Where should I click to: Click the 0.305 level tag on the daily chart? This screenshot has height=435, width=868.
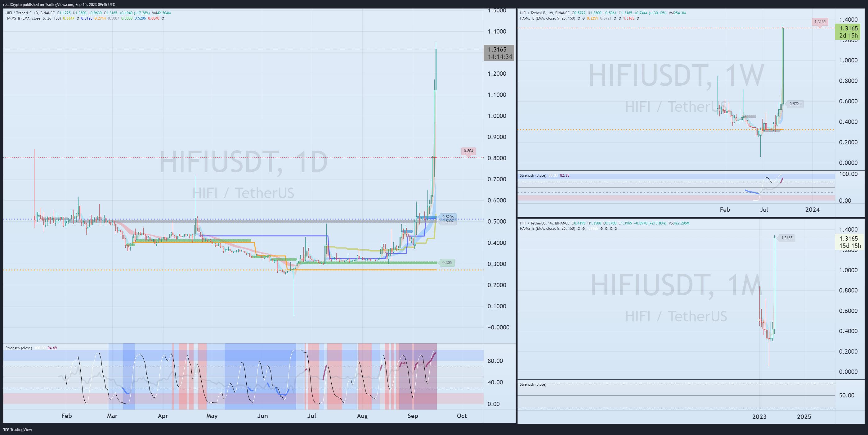447,263
